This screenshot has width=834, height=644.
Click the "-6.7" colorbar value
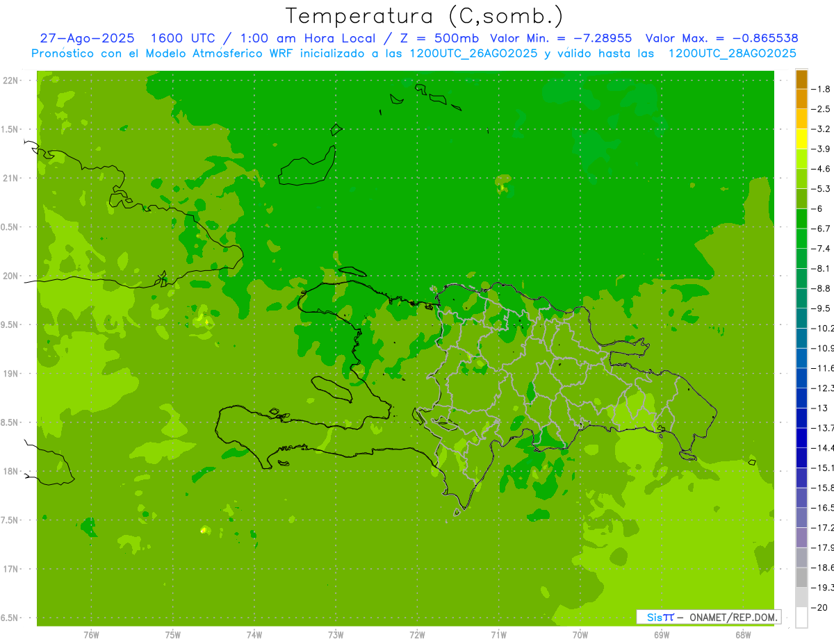click(x=821, y=229)
